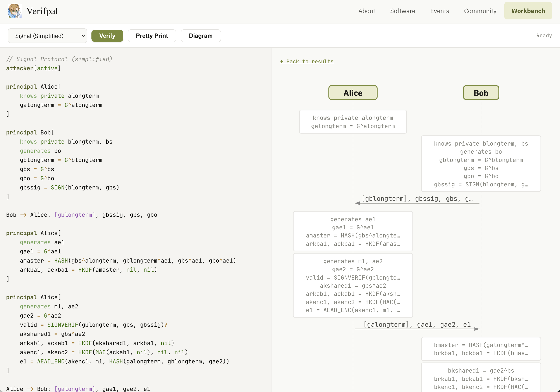
Task: Click the Bob-to-Alice message arrow
Action: (417, 203)
